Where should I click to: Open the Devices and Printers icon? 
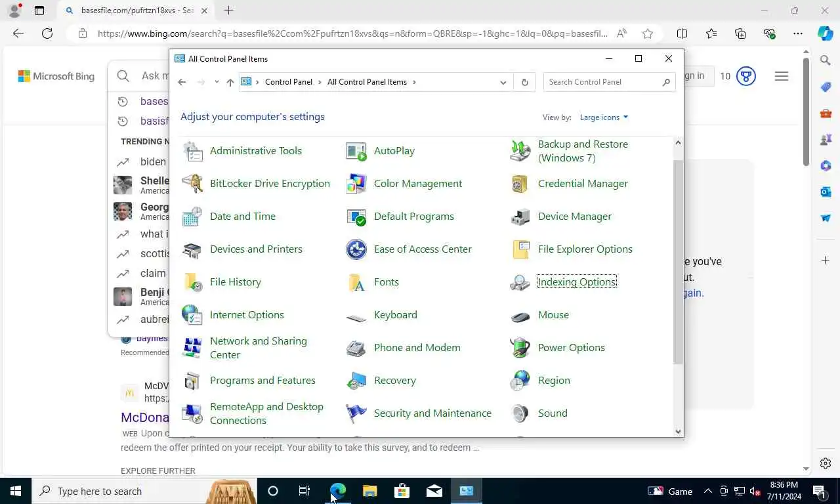192,249
